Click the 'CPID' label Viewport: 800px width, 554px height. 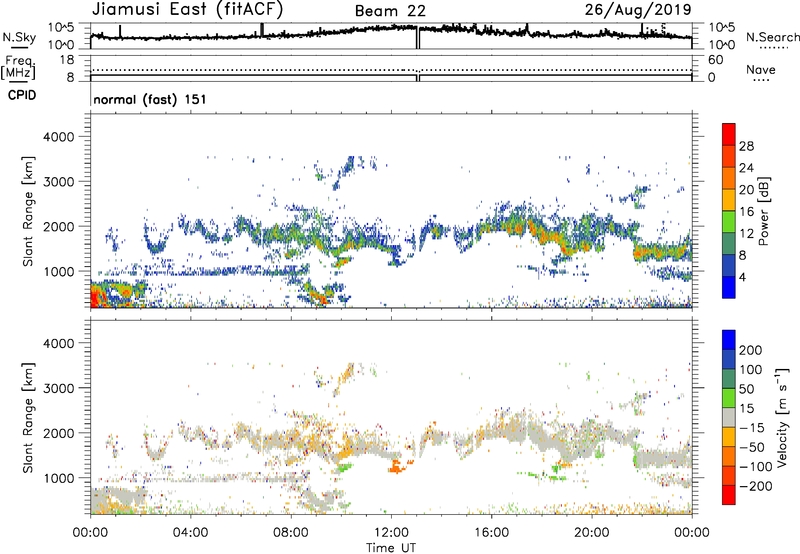[x=22, y=95]
